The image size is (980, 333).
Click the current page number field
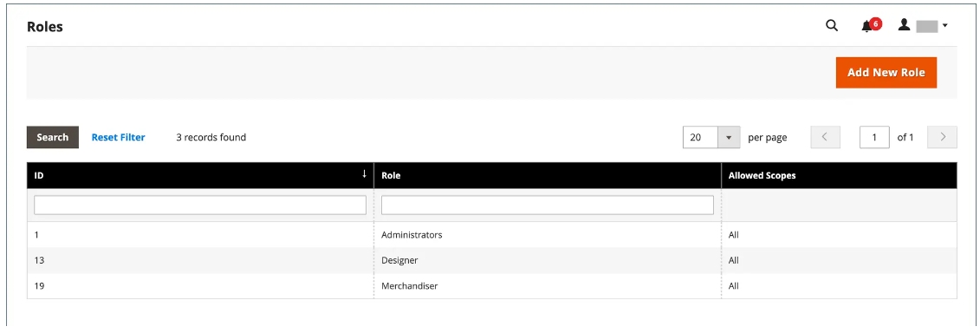pos(874,137)
